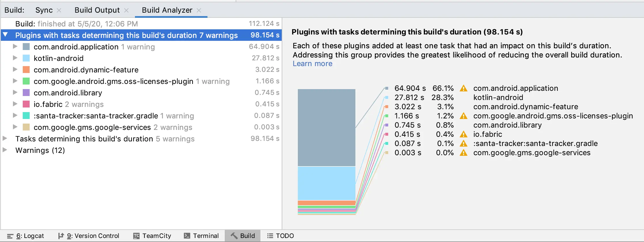
Task: Close the Build Output tab
Action: [126, 10]
